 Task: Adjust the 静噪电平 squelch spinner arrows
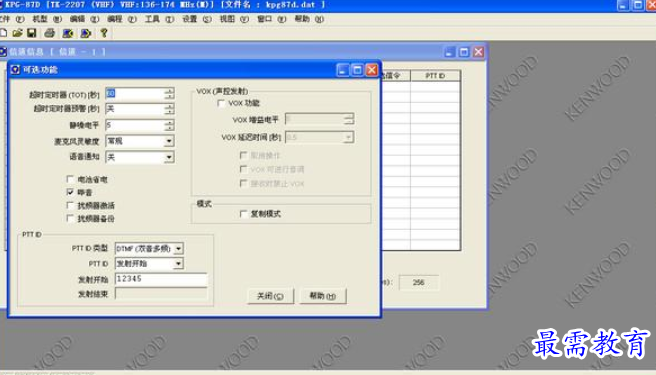coord(169,125)
